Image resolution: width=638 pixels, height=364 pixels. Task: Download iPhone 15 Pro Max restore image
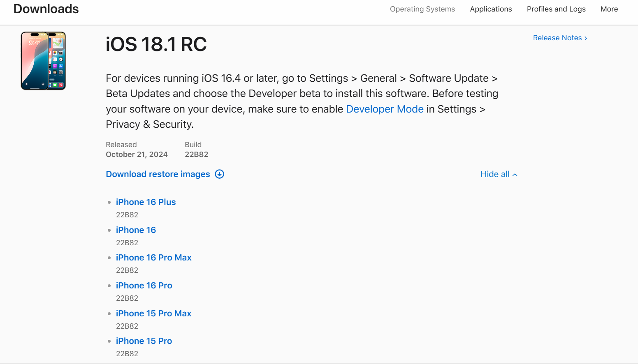(x=153, y=313)
